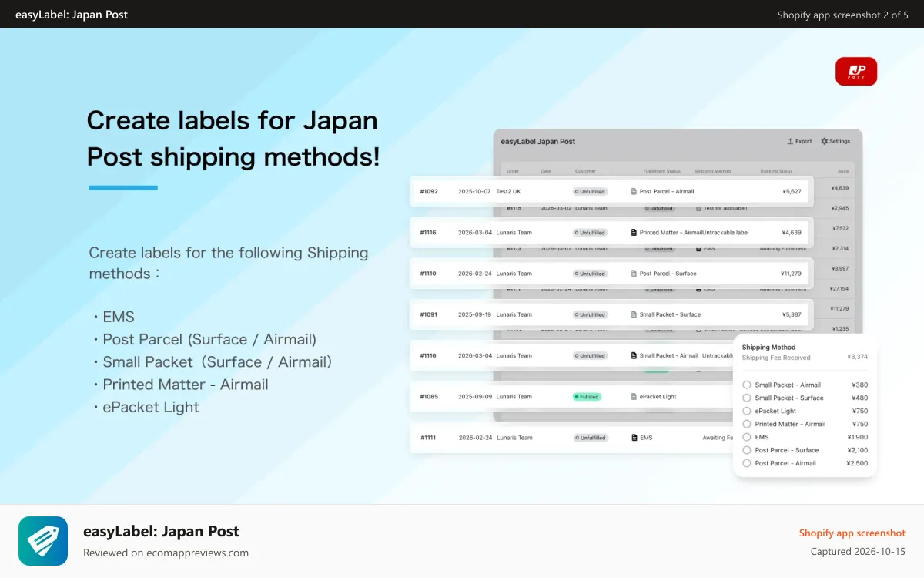Click the price column header

(843, 171)
